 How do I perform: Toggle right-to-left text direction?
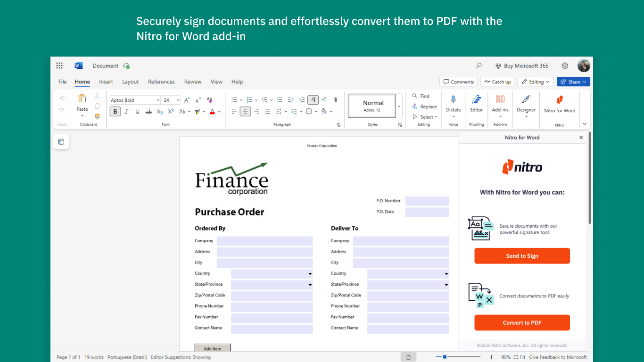click(x=324, y=100)
